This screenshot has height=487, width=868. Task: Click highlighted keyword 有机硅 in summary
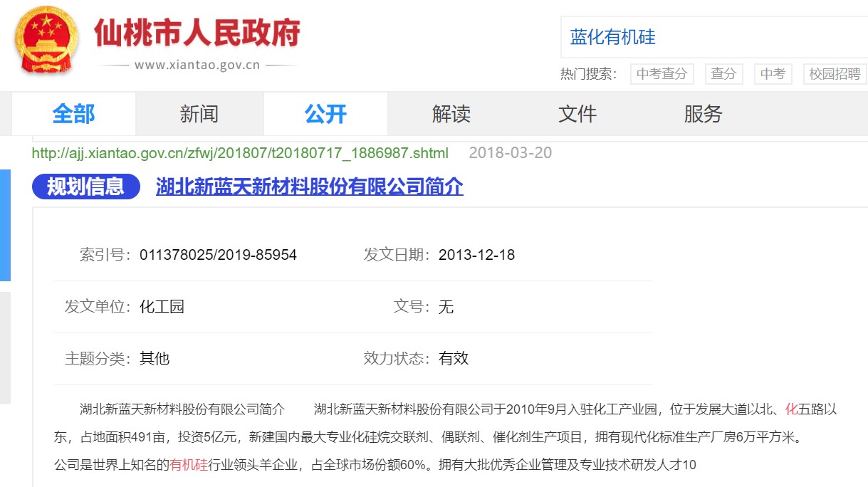[189, 466]
